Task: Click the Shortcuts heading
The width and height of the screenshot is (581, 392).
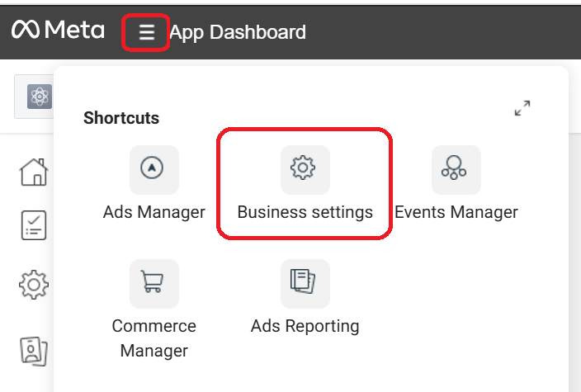Action: pyautogui.click(x=121, y=118)
